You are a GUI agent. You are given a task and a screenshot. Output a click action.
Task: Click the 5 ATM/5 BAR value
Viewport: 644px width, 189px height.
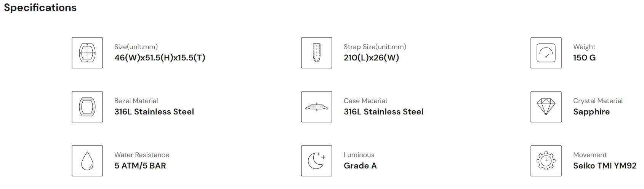click(x=140, y=166)
